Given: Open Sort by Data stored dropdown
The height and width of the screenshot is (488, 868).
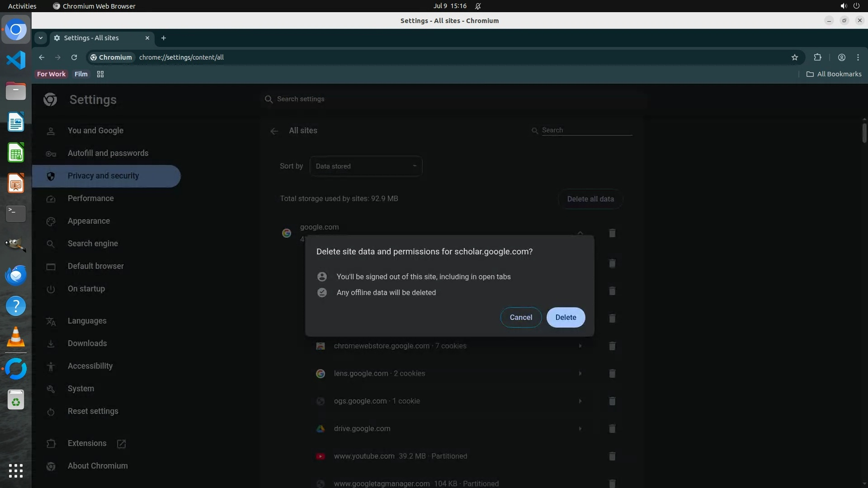Looking at the screenshot, I should [x=366, y=166].
